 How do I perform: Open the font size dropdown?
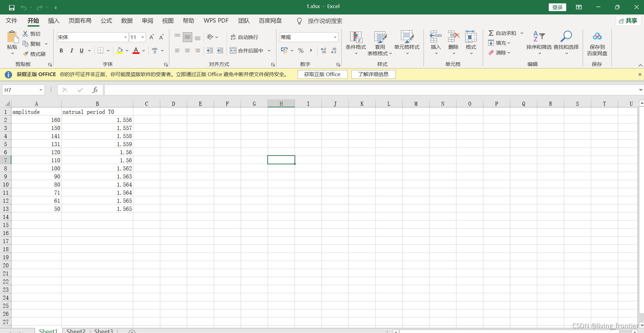coord(143,37)
